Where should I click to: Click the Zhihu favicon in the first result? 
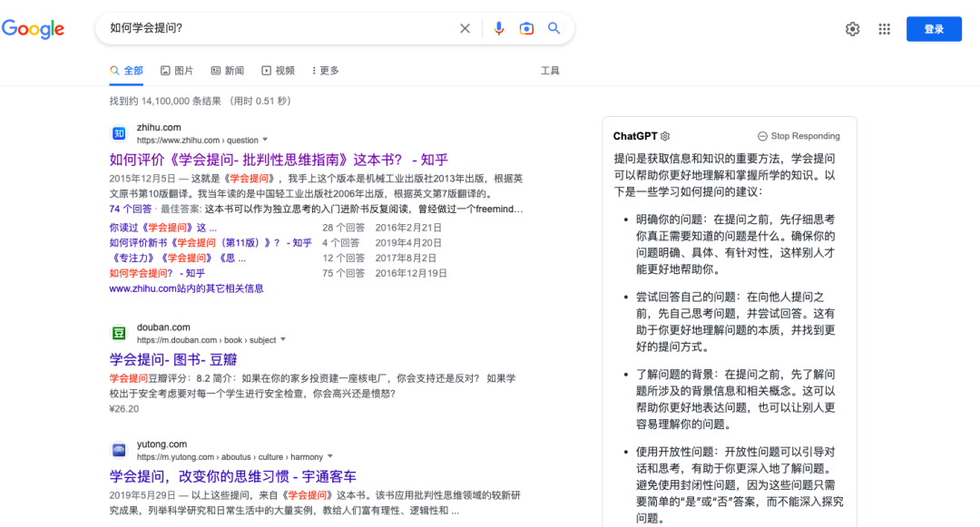[119, 132]
